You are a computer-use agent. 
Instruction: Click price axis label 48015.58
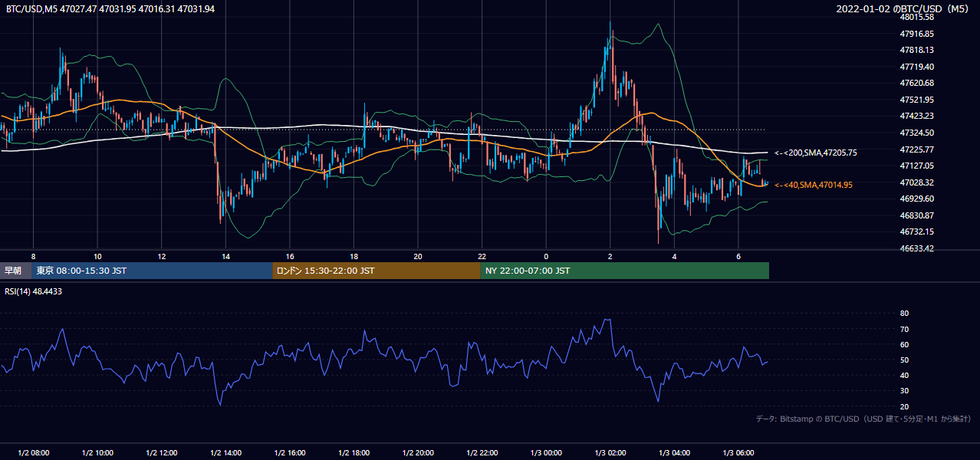click(x=917, y=17)
